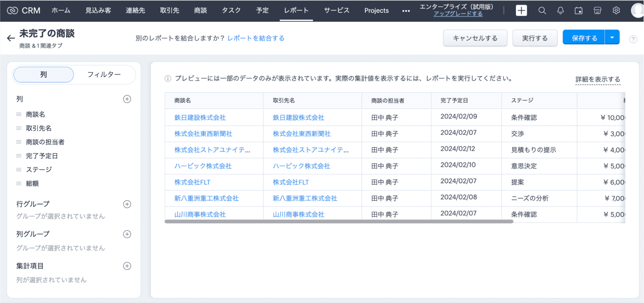Click the レポートを結合する link
644x303 pixels.
click(256, 38)
